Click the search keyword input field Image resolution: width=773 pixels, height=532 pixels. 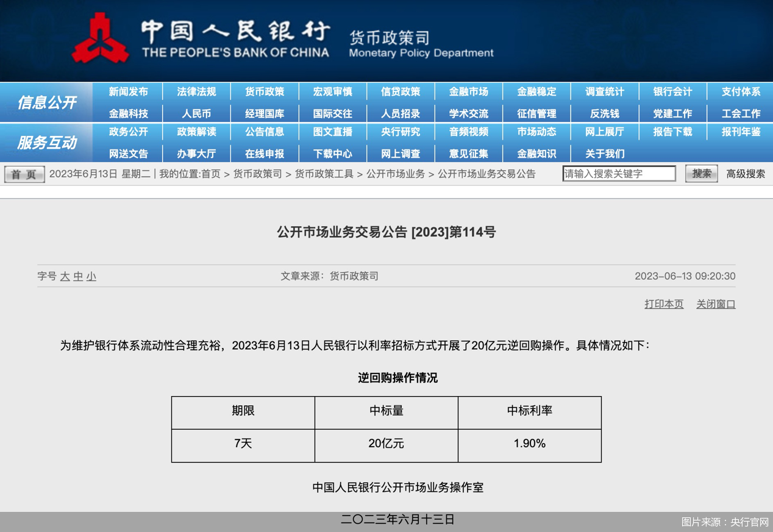click(619, 174)
